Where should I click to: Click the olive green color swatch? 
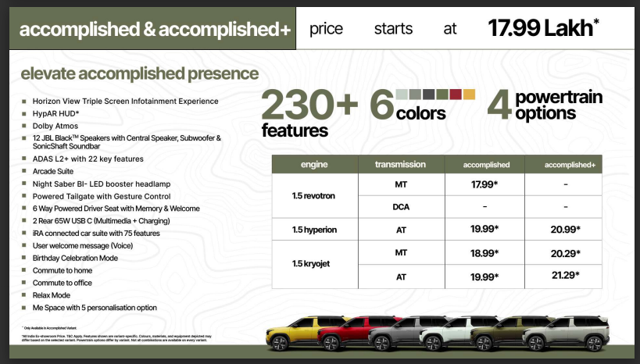pyautogui.click(x=442, y=95)
